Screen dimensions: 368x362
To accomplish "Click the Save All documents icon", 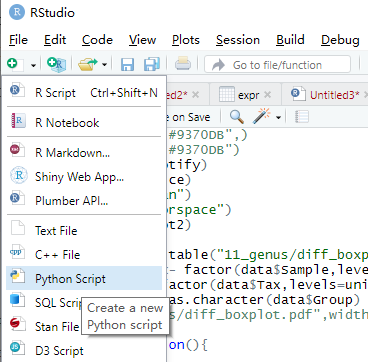I will [x=151, y=64].
